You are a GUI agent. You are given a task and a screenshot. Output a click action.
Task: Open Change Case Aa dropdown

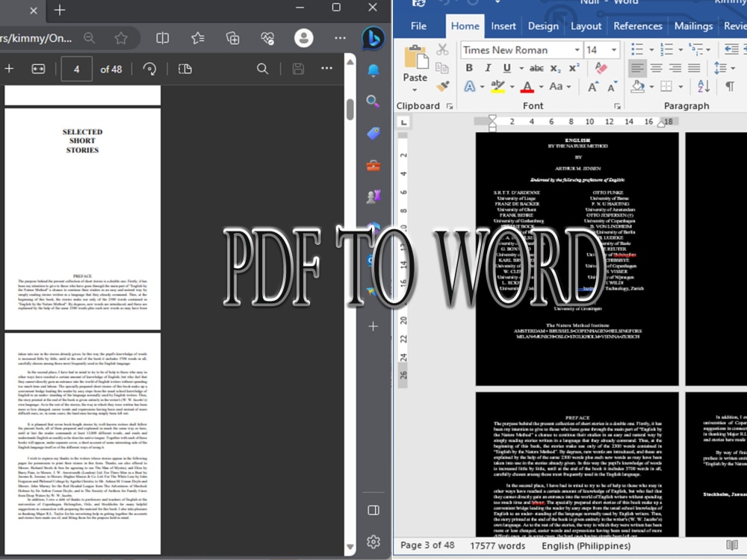pyautogui.click(x=560, y=86)
